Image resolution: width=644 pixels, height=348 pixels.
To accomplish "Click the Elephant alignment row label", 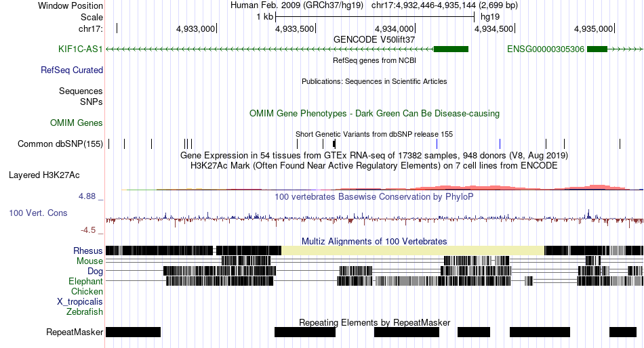I will 85,282.
